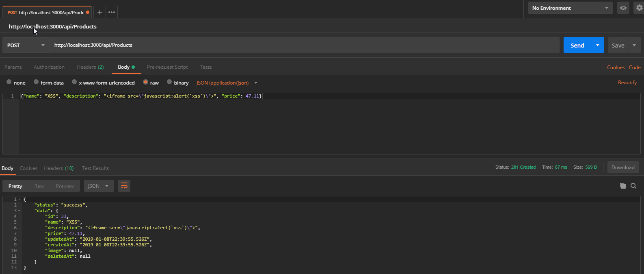Select the form-data body option
644x274 pixels.
36,82
